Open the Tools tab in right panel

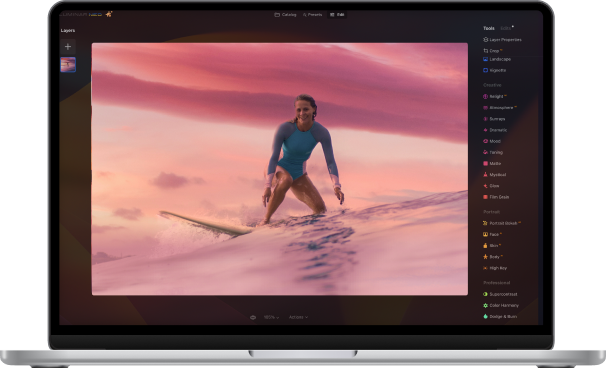pos(489,28)
